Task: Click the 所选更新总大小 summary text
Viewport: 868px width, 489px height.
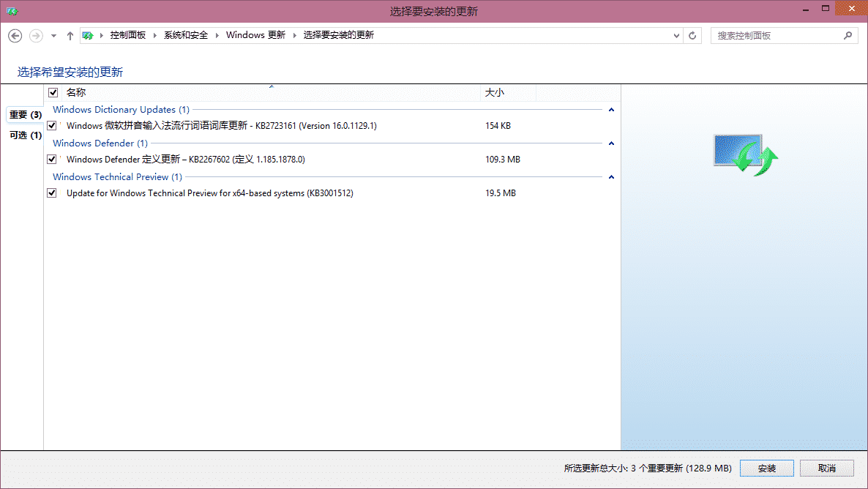Action: point(648,469)
